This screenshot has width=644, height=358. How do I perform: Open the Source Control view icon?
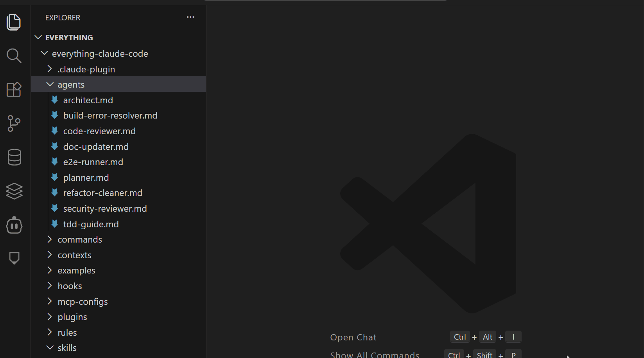(14, 124)
